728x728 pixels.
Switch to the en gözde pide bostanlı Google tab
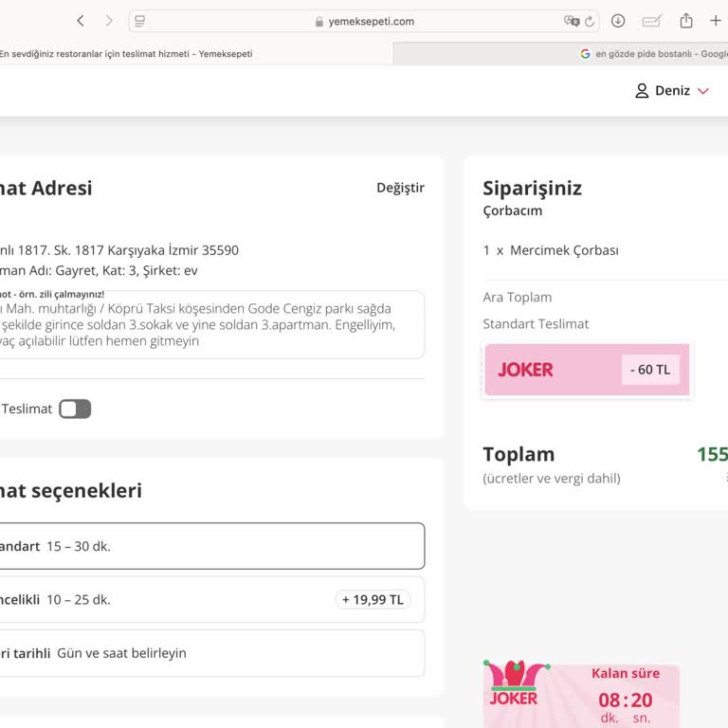(x=561, y=54)
